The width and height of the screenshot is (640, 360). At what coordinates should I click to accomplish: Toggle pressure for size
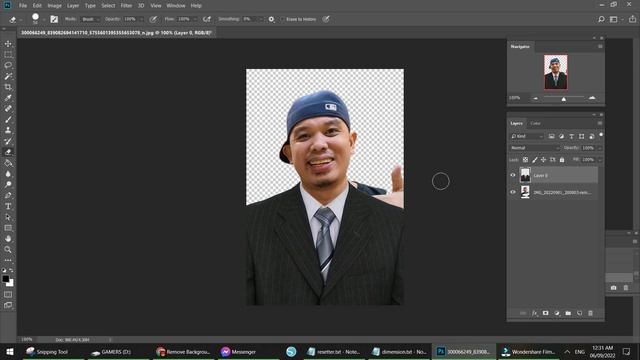coord(326,19)
